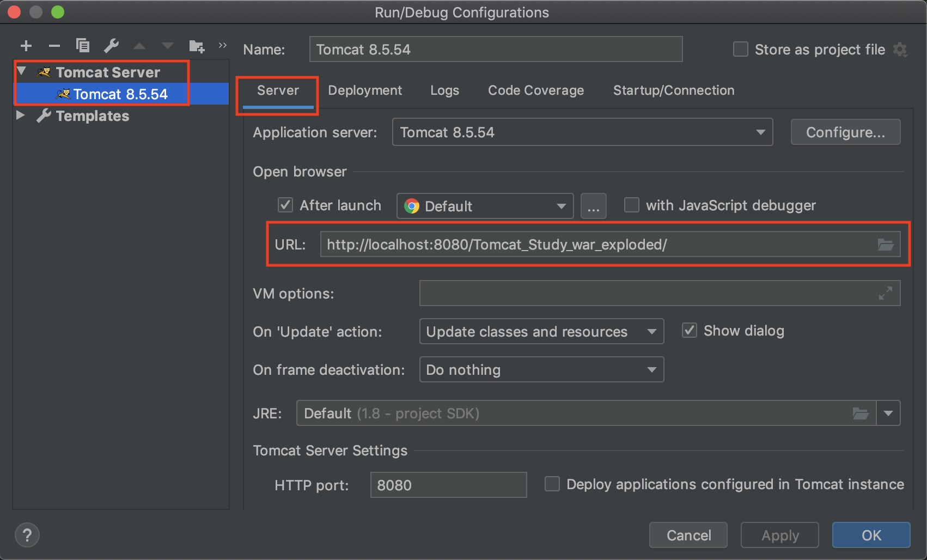Click the HTTP port field
Image resolution: width=927 pixels, height=560 pixels.
[x=449, y=485]
